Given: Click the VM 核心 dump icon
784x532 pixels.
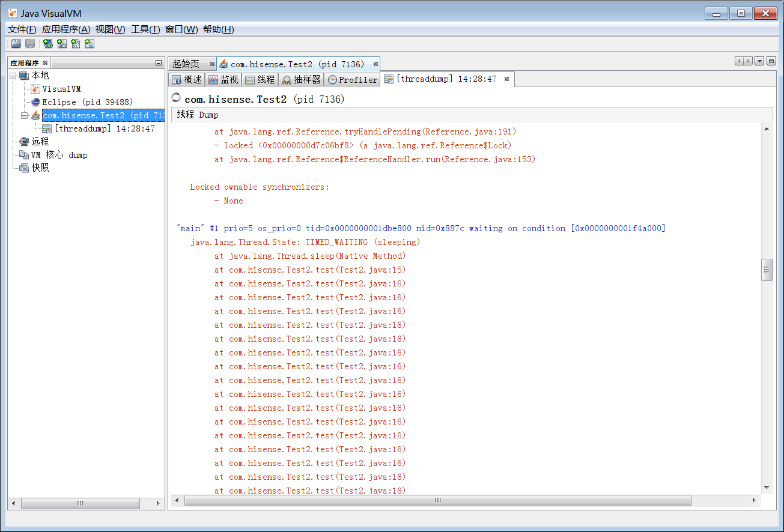Looking at the screenshot, I should pos(24,155).
